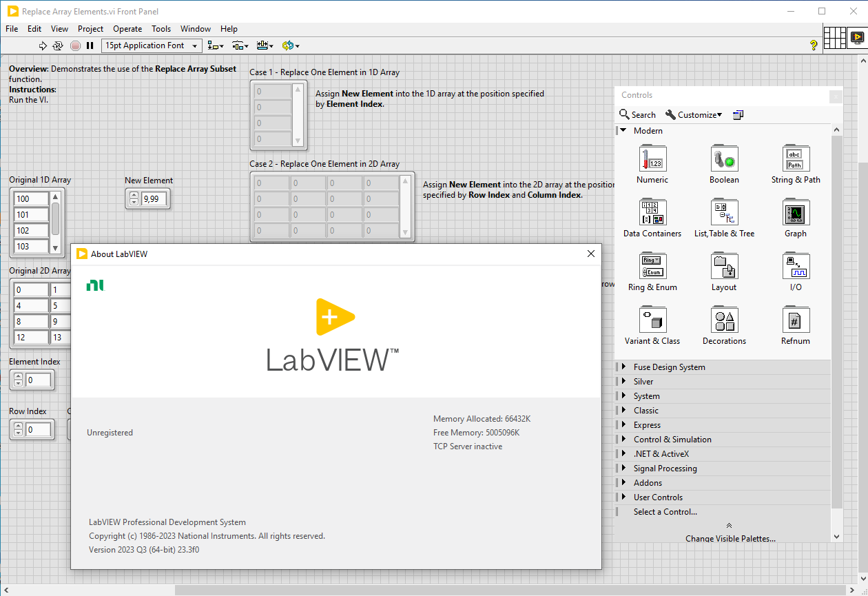The height and width of the screenshot is (596, 868).
Task: Open the Window menu
Action: (x=196, y=29)
